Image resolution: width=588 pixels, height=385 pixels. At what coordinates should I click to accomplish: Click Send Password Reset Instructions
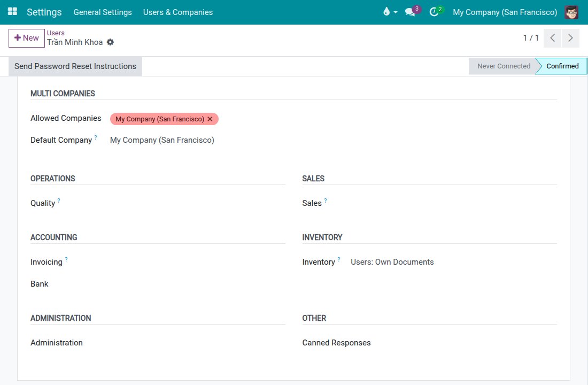point(75,66)
